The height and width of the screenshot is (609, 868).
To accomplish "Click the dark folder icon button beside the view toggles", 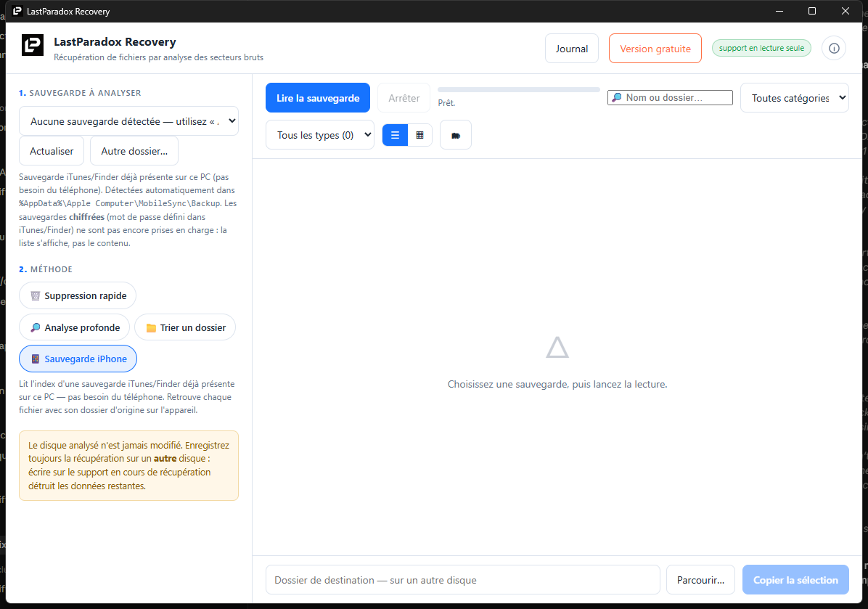I will 456,135.
